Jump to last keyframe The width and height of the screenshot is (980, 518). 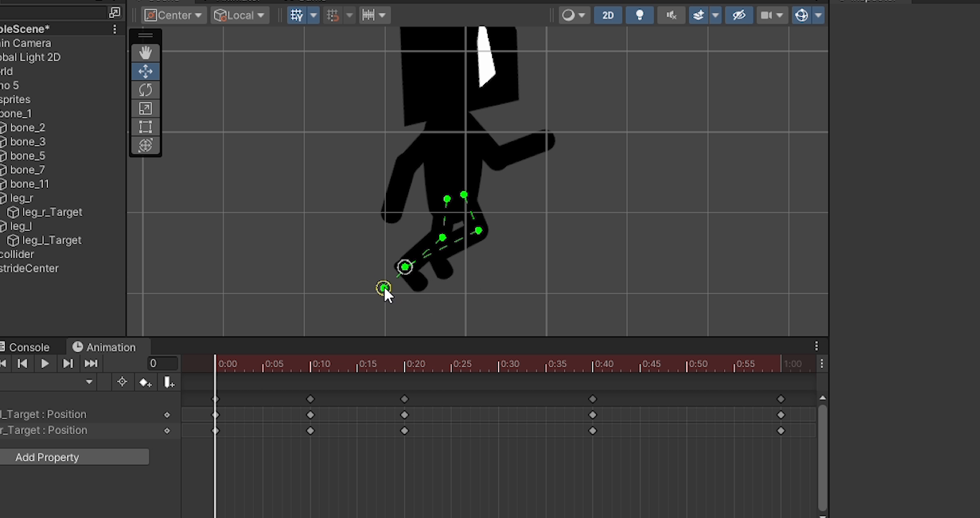tap(90, 364)
